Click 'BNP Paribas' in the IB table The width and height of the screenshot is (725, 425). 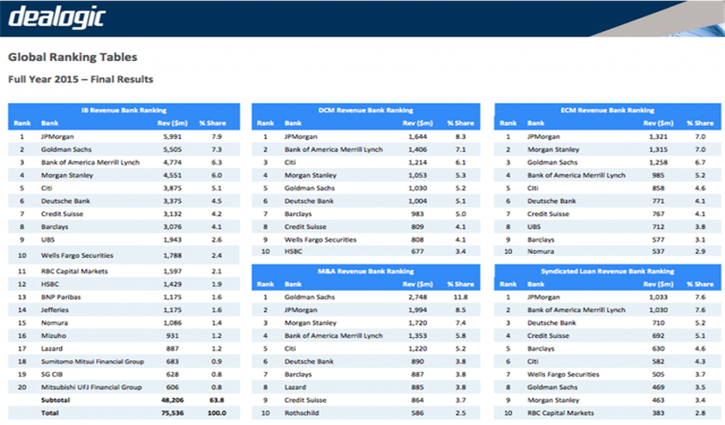click(x=61, y=297)
